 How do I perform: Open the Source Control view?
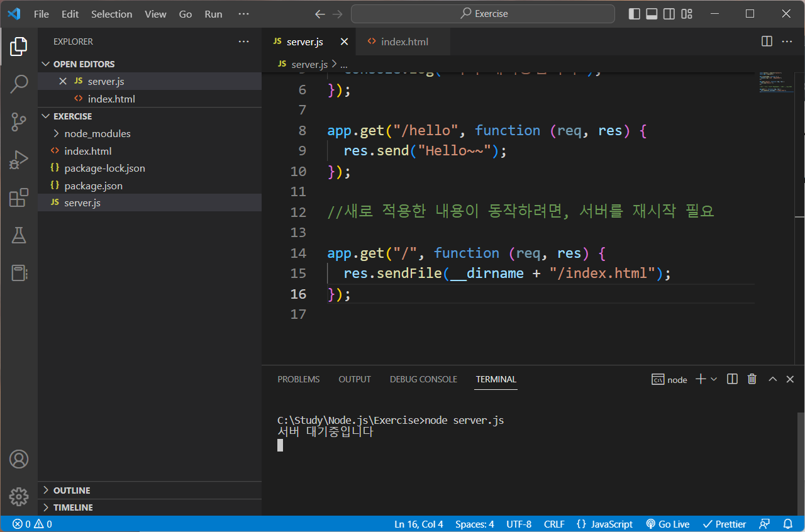click(19, 122)
